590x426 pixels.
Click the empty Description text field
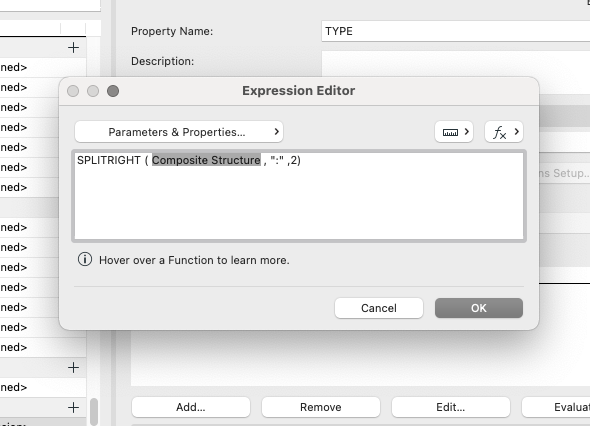455,63
